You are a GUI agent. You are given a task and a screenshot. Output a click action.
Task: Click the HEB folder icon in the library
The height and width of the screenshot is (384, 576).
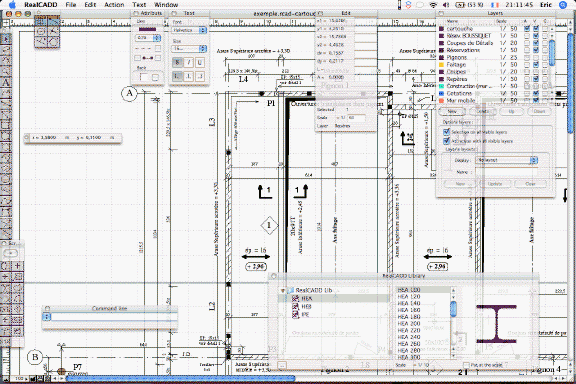(295, 306)
